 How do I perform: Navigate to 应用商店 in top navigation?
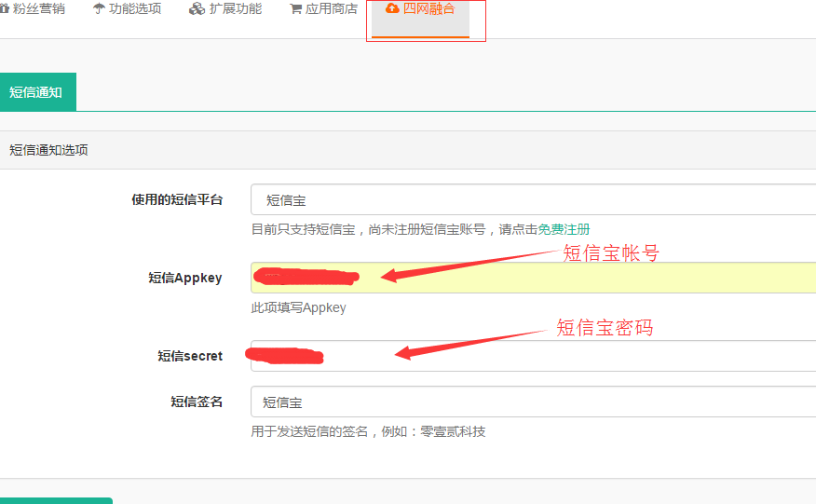tap(332, 9)
